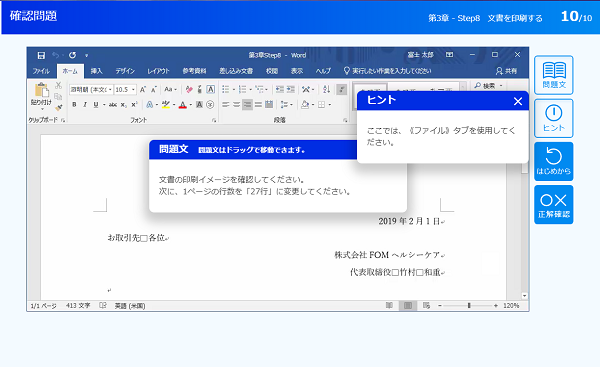The image size is (600, 367).
Task: Click the Sort icon in the paragraph group
Action: coord(326,90)
